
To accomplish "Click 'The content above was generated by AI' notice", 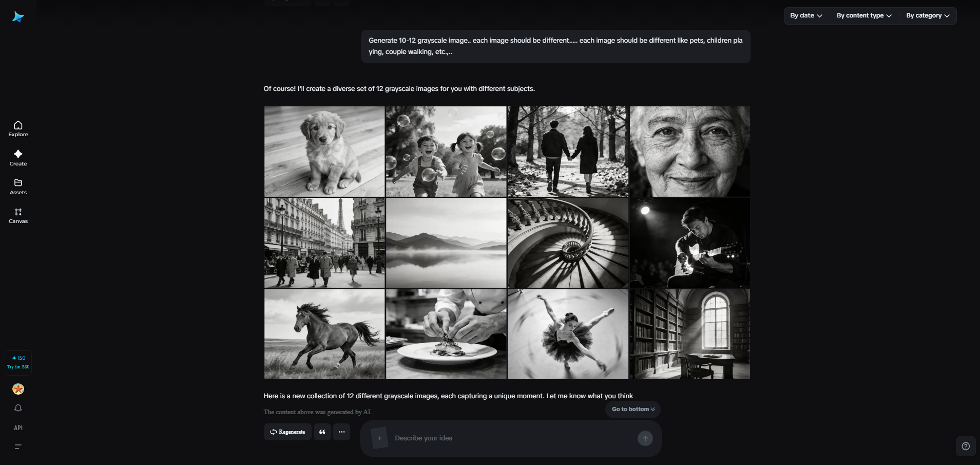I will [x=318, y=412].
